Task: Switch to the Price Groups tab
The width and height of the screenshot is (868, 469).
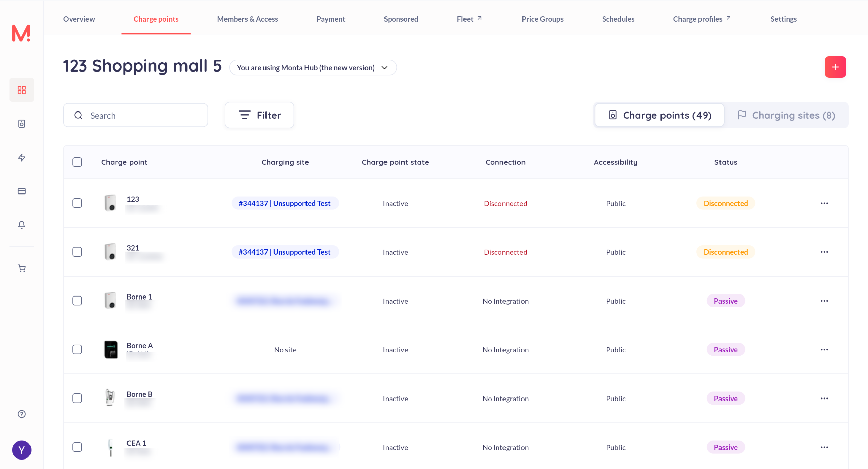Action: coord(542,19)
